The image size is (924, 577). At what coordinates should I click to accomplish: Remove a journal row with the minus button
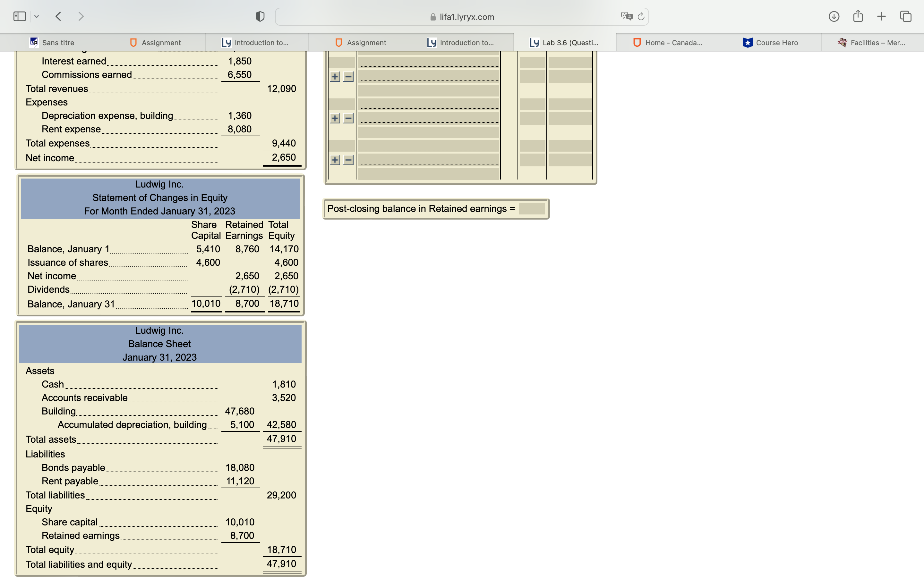(x=348, y=76)
